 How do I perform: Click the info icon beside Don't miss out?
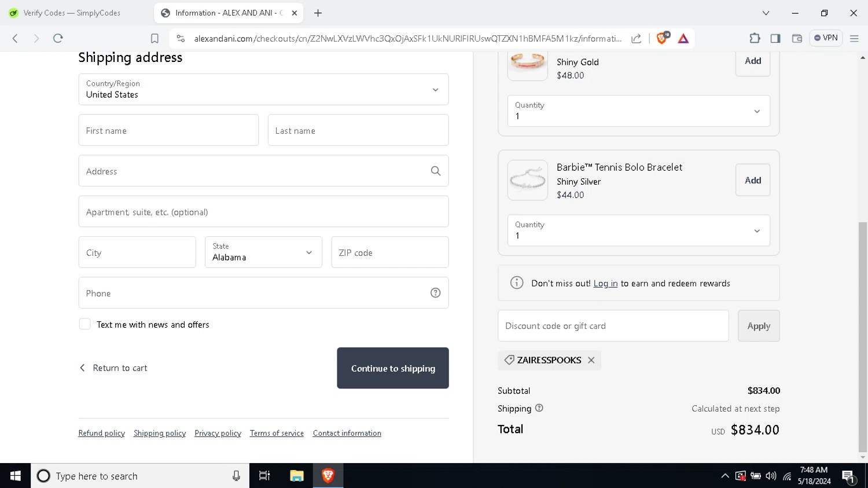point(517,282)
